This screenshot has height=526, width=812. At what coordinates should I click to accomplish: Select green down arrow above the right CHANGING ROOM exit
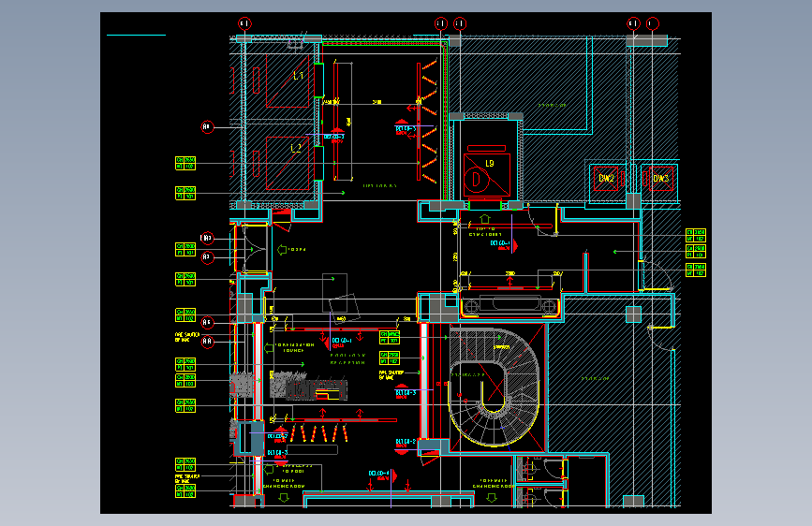click(x=492, y=498)
